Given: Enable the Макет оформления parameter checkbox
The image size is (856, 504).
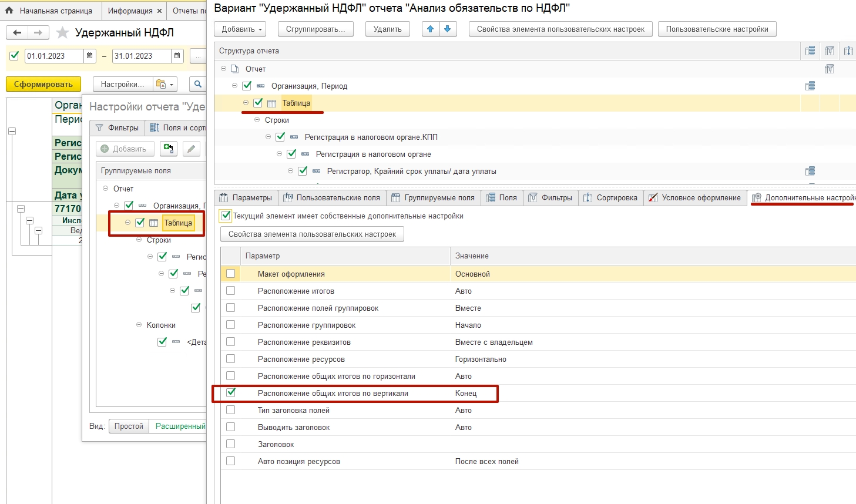Looking at the screenshot, I should 231,274.
